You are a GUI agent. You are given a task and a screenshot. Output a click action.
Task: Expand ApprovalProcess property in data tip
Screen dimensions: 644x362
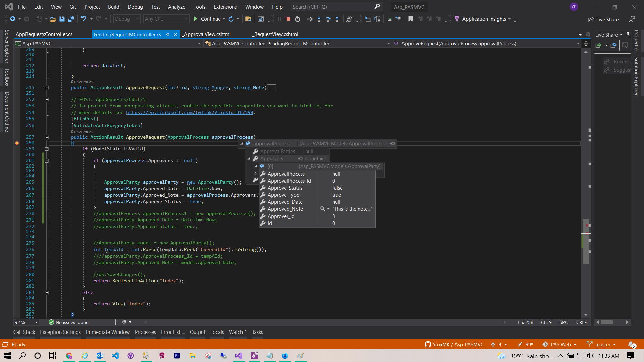(256, 174)
